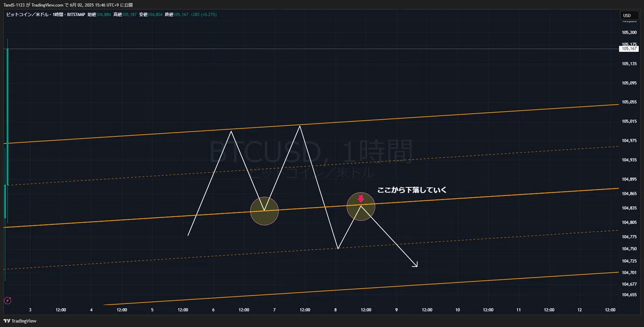The height and width of the screenshot is (327, 644).
Task: Click the 104,655 price axis label
Action: 629,295
